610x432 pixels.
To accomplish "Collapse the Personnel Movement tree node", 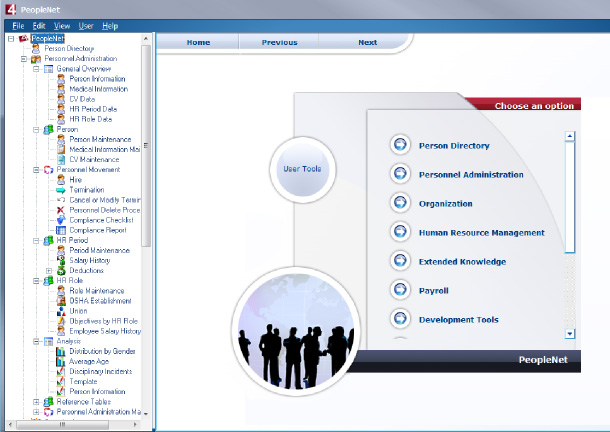I will click(36, 170).
